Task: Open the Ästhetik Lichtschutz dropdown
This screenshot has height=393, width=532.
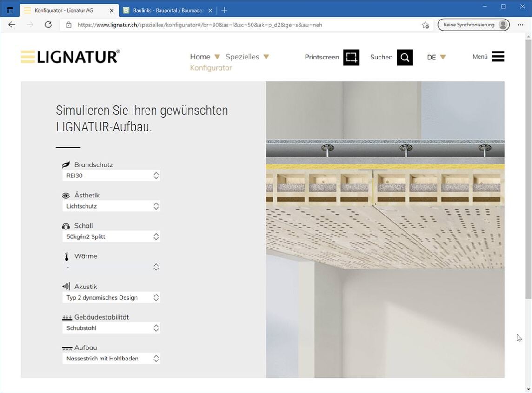Action: tap(111, 206)
